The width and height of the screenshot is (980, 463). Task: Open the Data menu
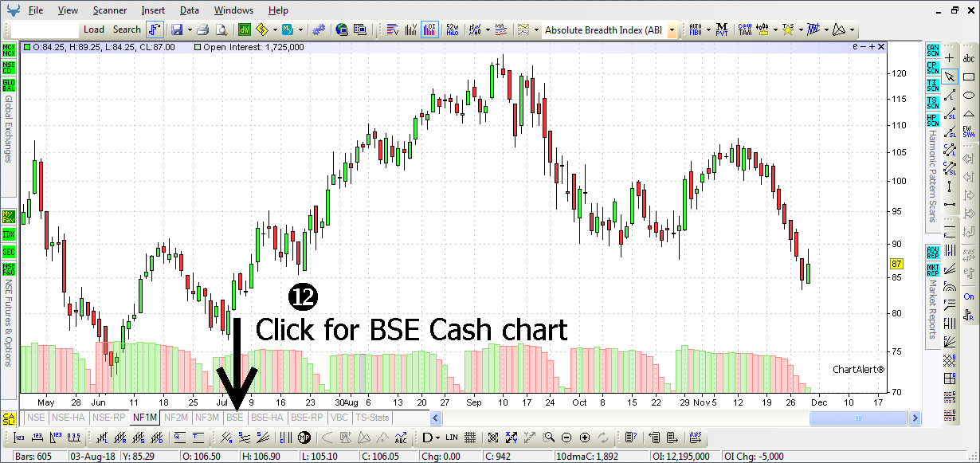(190, 10)
